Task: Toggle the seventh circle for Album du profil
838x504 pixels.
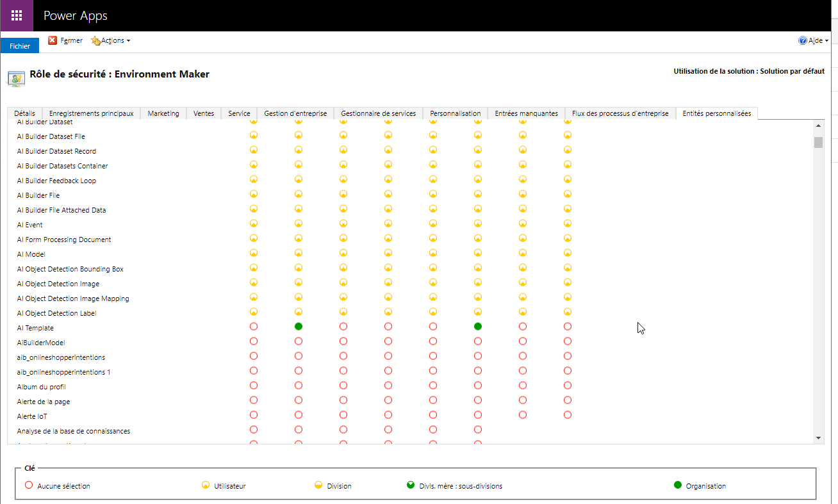Action: 523,386
